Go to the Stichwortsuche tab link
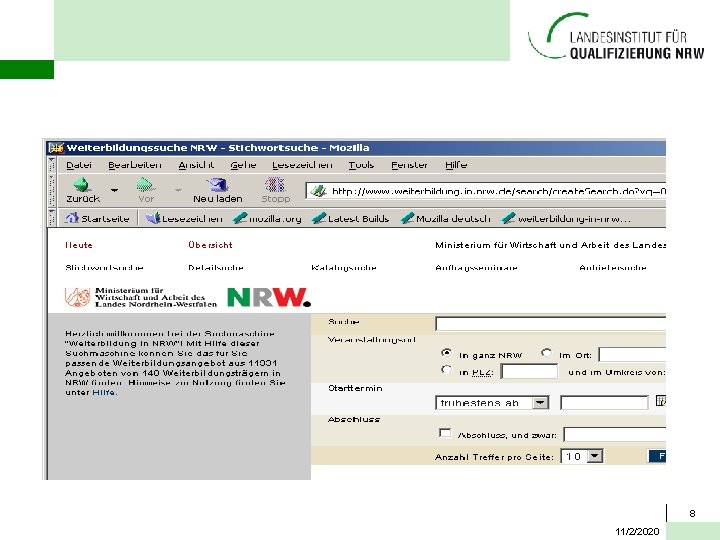720x540 pixels. tap(104, 267)
